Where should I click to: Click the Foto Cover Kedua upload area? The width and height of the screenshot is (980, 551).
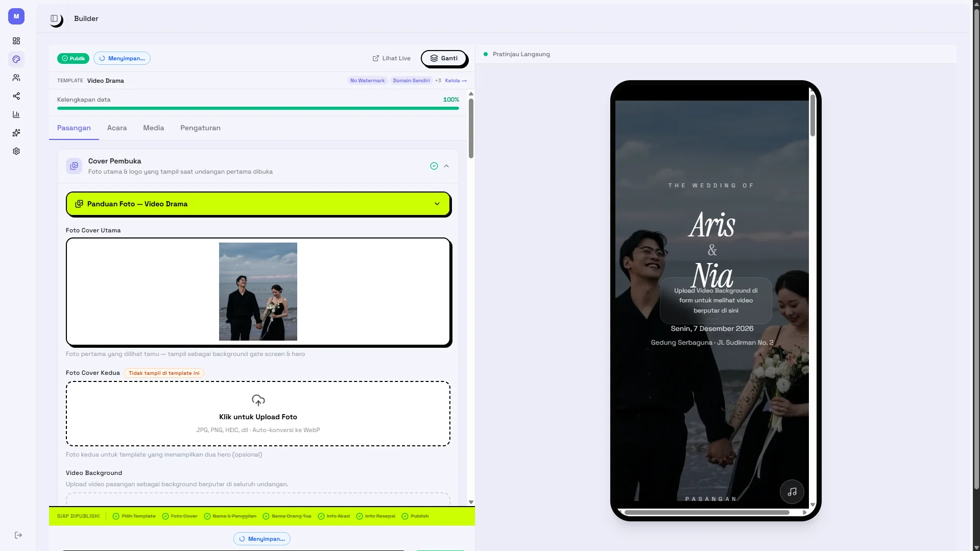click(258, 414)
